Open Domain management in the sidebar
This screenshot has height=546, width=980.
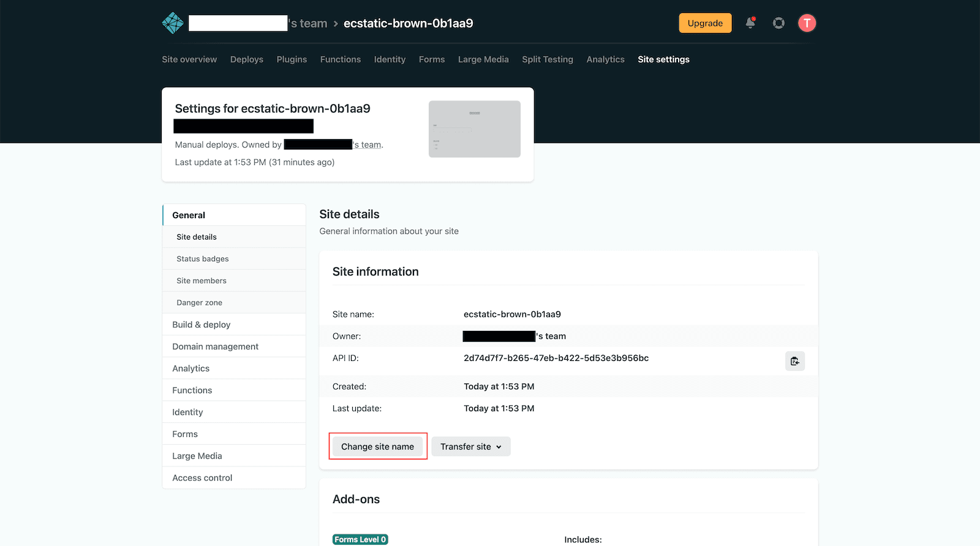234,346
